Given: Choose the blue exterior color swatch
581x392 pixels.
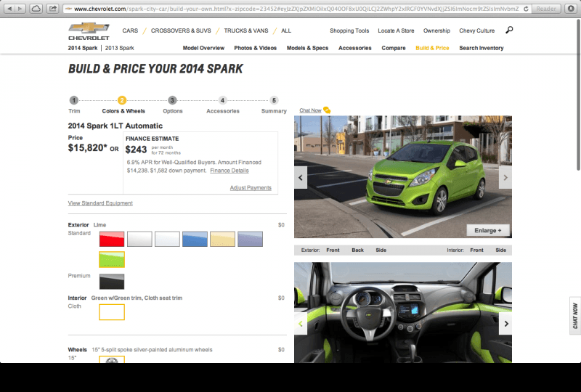Looking at the screenshot, I should coord(195,239).
